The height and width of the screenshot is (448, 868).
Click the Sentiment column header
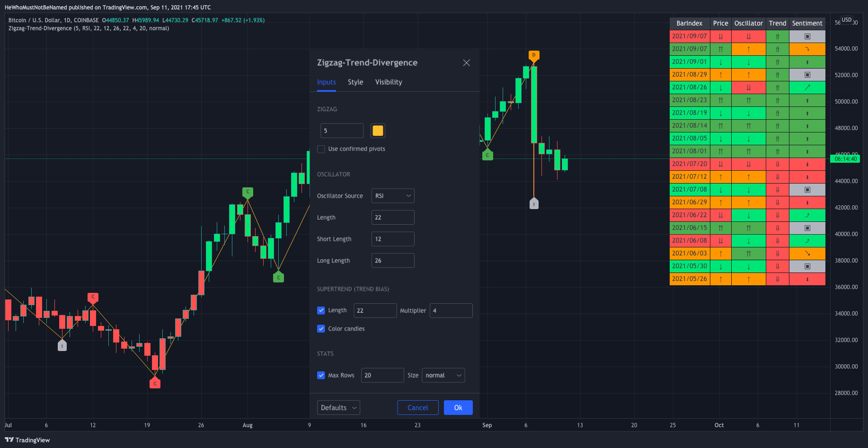point(807,23)
